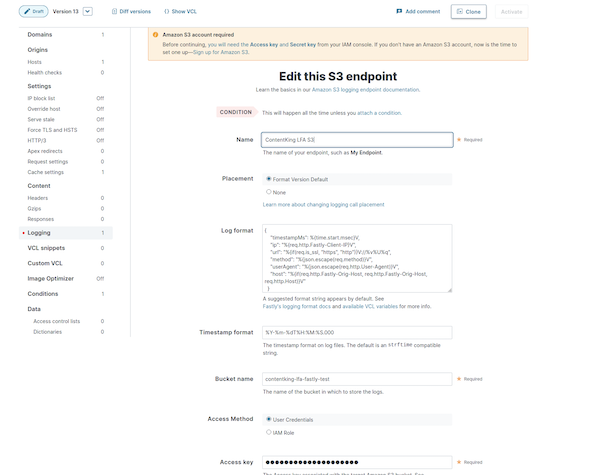Focus the Timestamp format field
The height and width of the screenshot is (475, 600).
click(357, 333)
